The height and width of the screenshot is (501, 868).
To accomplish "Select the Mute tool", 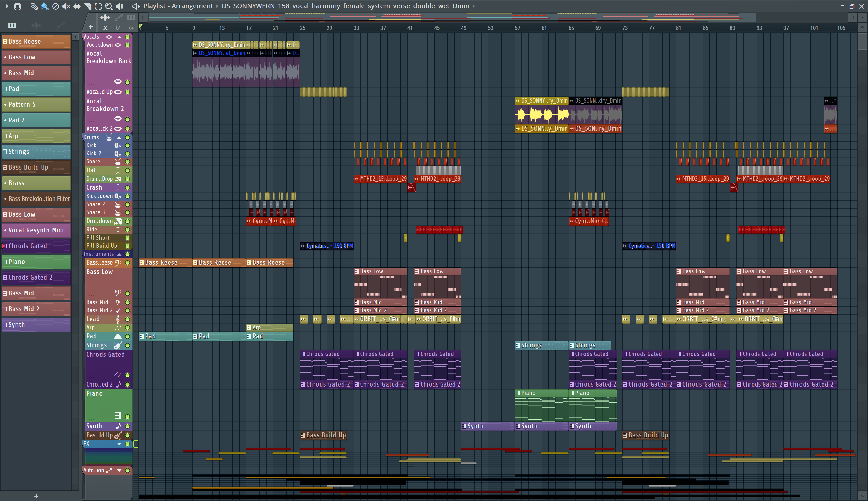I will coord(66,6).
